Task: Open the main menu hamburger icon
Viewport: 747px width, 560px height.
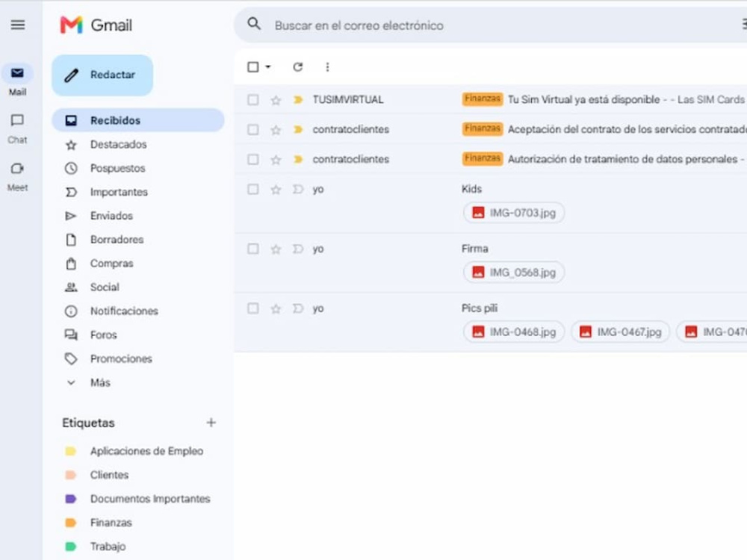Action: [18, 25]
